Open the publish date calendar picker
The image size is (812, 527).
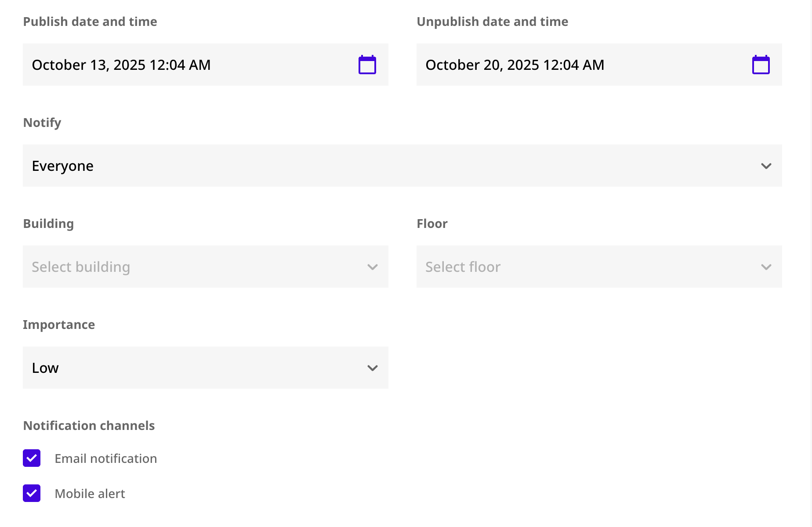tap(367, 65)
